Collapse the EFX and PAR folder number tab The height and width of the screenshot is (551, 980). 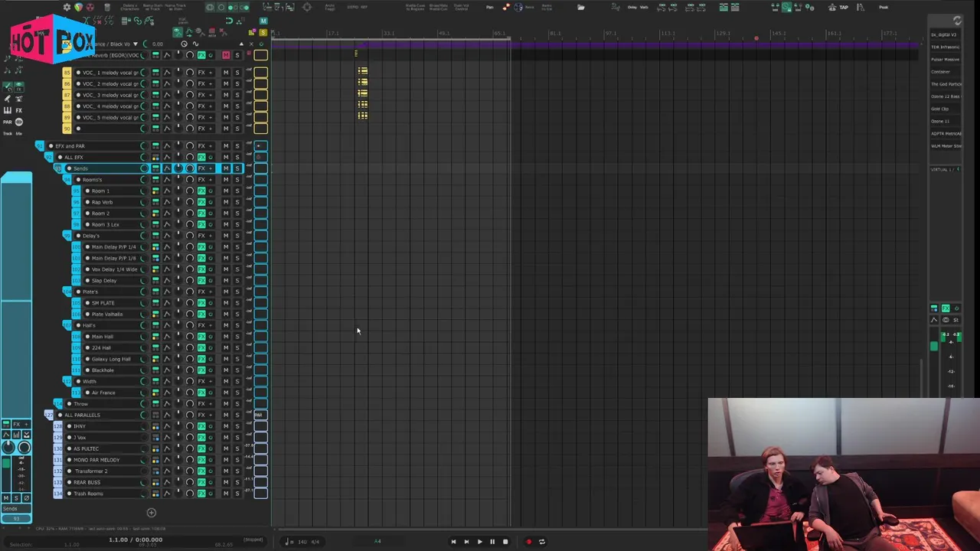click(x=40, y=146)
